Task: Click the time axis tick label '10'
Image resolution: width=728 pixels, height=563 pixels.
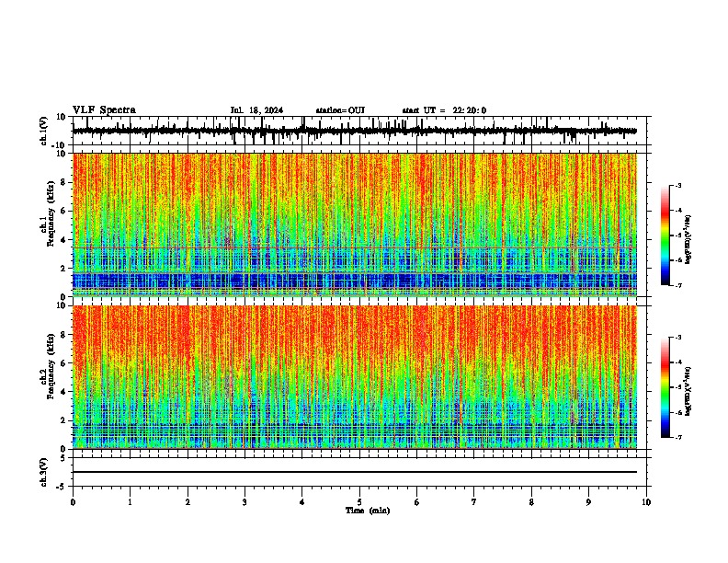Action: click(646, 502)
